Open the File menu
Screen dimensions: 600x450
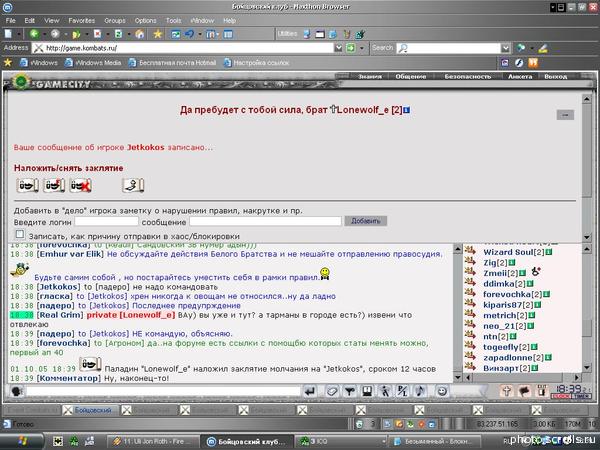(10, 21)
